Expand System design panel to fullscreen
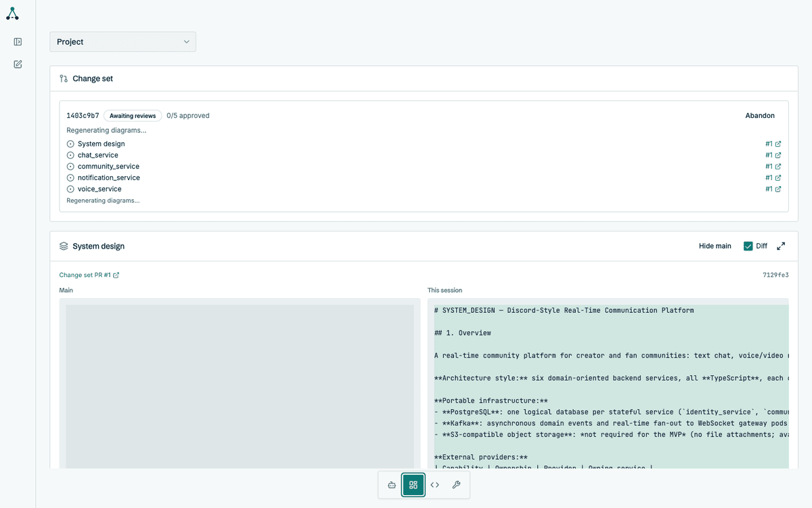 point(781,246)
